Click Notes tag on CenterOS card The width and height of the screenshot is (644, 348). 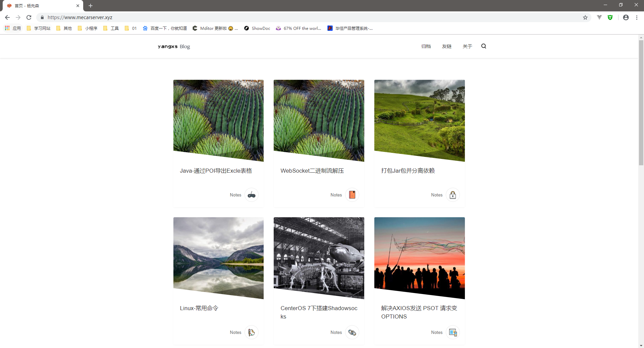(x=336, y=332)
